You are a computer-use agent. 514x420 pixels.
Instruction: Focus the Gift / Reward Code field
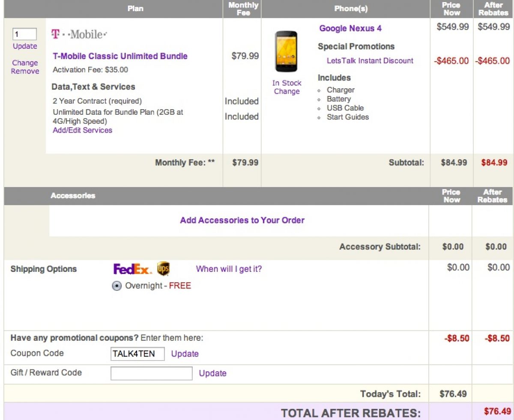pyautogui.click(x=151, y=373)
